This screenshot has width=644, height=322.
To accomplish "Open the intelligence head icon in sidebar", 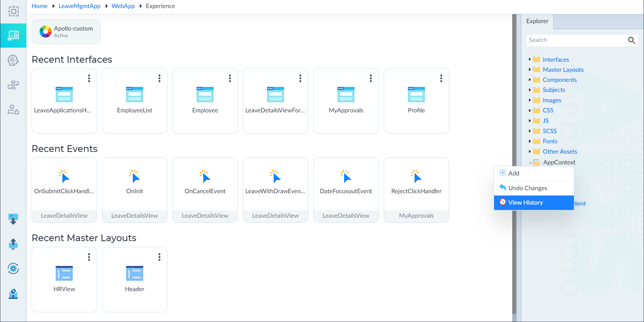I will [13, 60].
